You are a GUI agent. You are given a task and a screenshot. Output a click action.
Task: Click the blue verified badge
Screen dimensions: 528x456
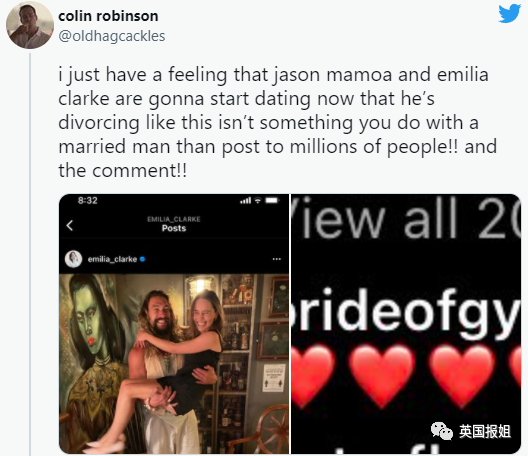tap(142, 259)
